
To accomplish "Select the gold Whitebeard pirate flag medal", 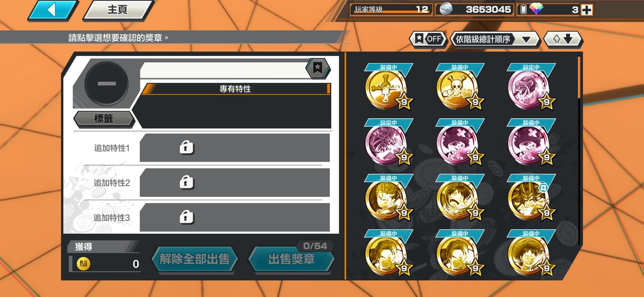I will pos(386,89).
